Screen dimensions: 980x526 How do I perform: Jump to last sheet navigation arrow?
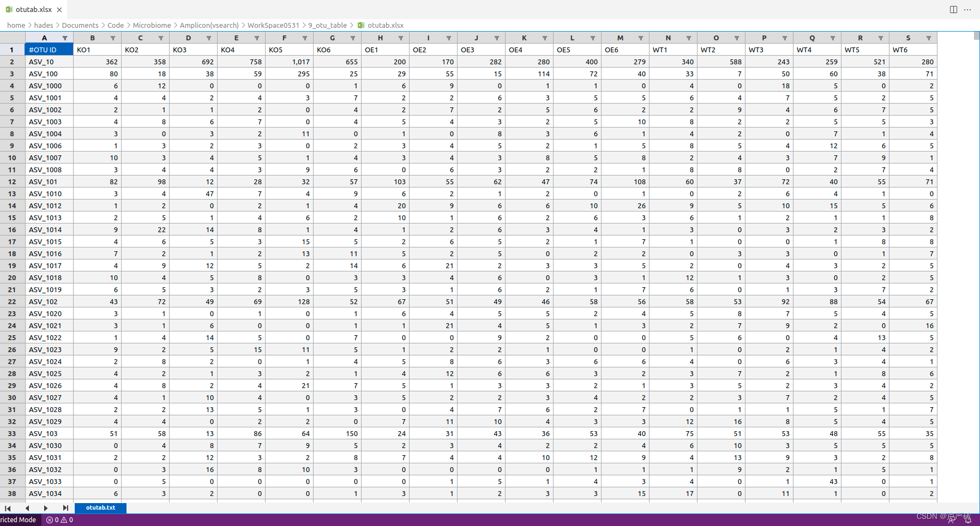tap(65, 508)
